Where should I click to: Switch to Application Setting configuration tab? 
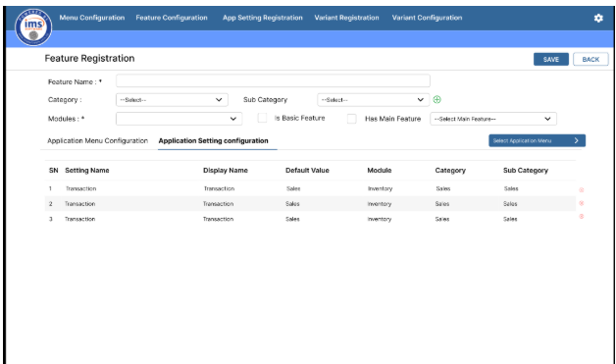[x=213, y=140]
